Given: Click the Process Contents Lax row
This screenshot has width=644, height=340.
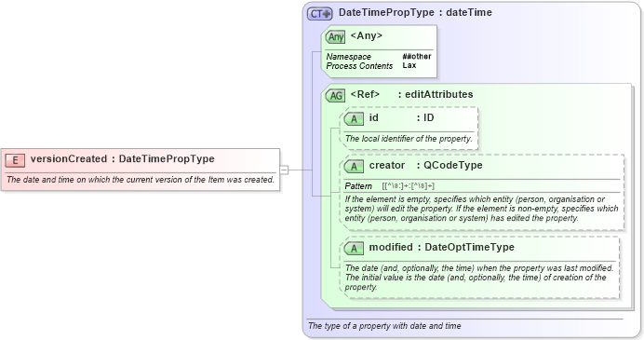Looking at the screenshot, I should coord(371,66).
